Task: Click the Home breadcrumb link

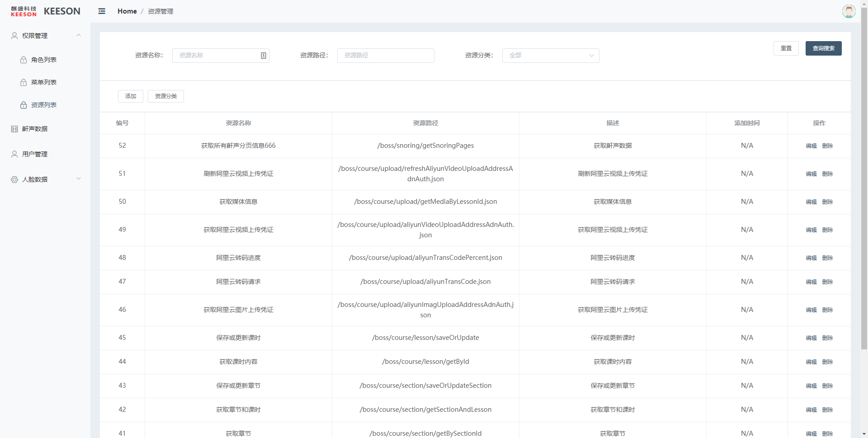Action: click(x=127, y=11)
